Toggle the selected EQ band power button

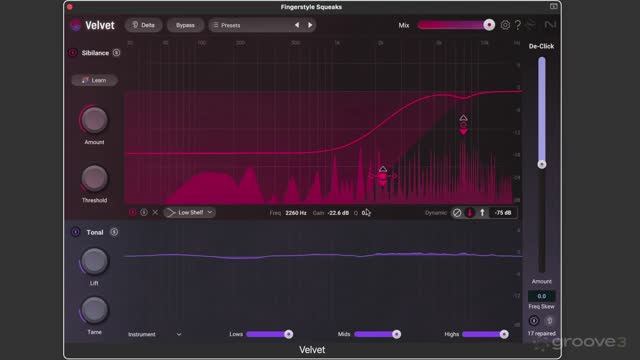132,212
